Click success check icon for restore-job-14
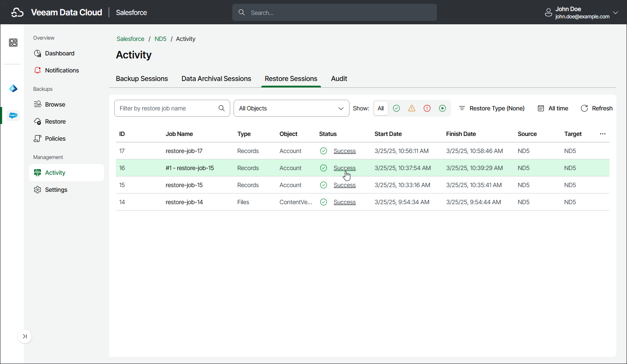 click(324, 202)
